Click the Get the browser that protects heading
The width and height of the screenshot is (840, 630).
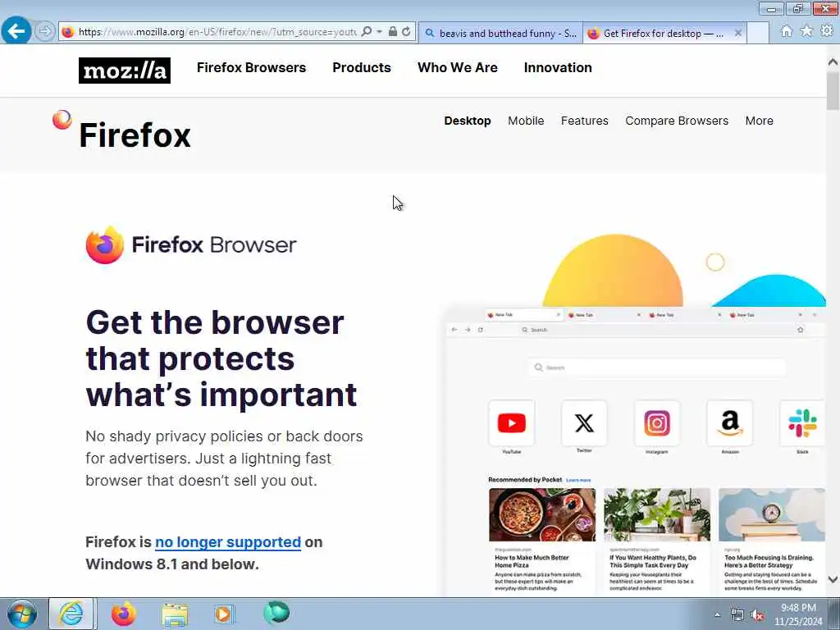[x=221, y=358]
